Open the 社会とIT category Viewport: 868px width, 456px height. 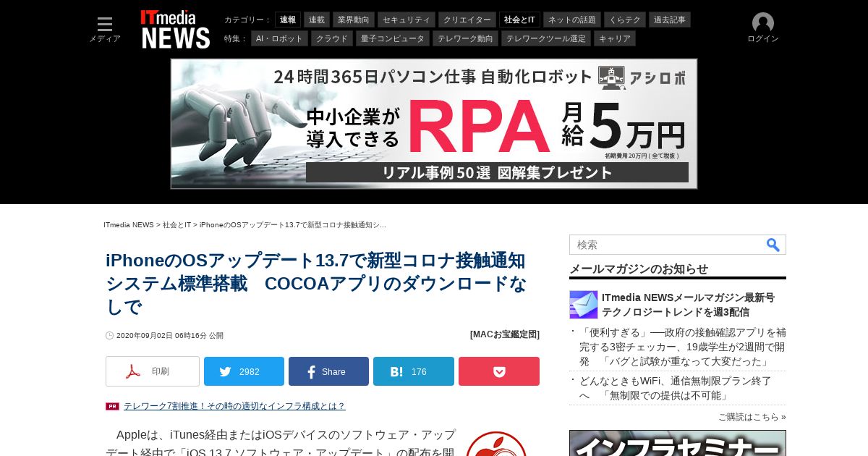click(x=519, y=20)
